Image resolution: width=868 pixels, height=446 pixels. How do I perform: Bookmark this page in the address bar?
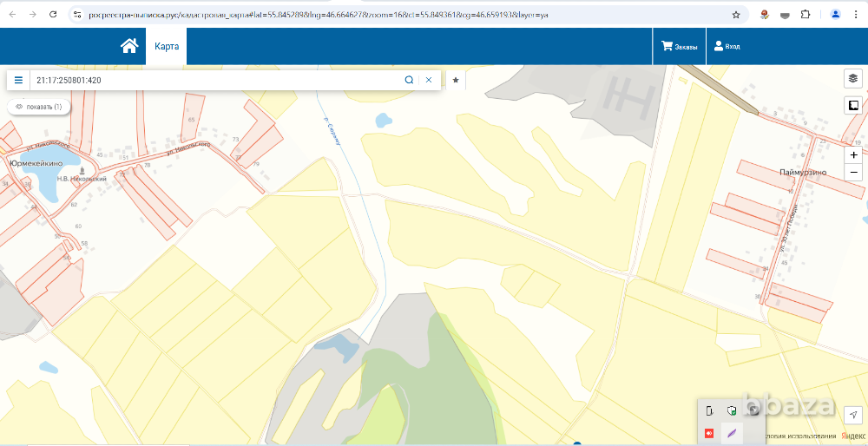pyautogui.click(x=736, y=15)
